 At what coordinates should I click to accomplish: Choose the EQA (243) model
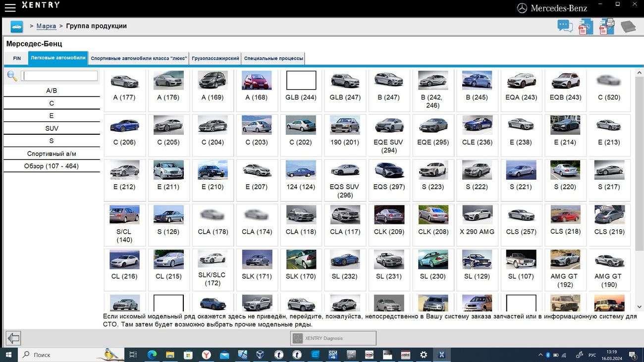click(x=521, y=90)
